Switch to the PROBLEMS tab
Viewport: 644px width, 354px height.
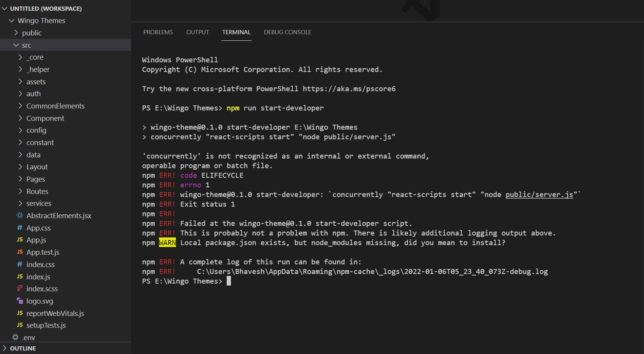pyautogui.click(x=158, y=32)
